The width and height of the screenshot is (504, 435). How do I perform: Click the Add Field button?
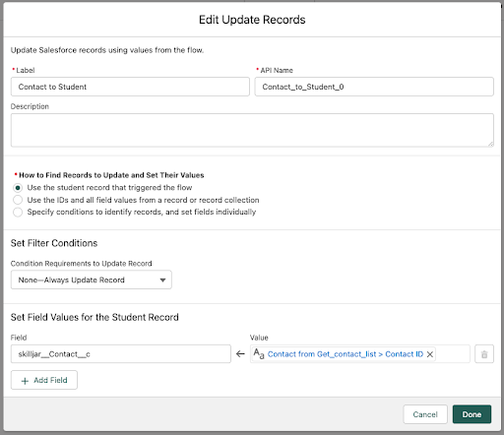tap(44, 380)
